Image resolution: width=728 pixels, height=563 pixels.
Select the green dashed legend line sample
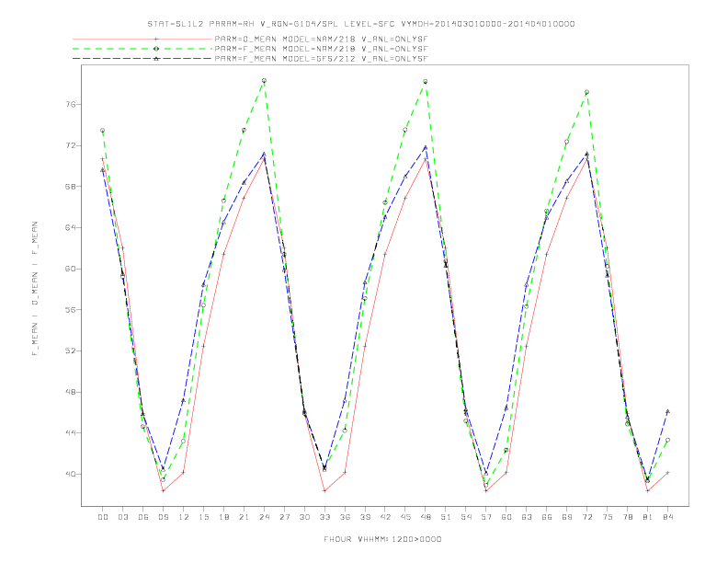[142, 49]
